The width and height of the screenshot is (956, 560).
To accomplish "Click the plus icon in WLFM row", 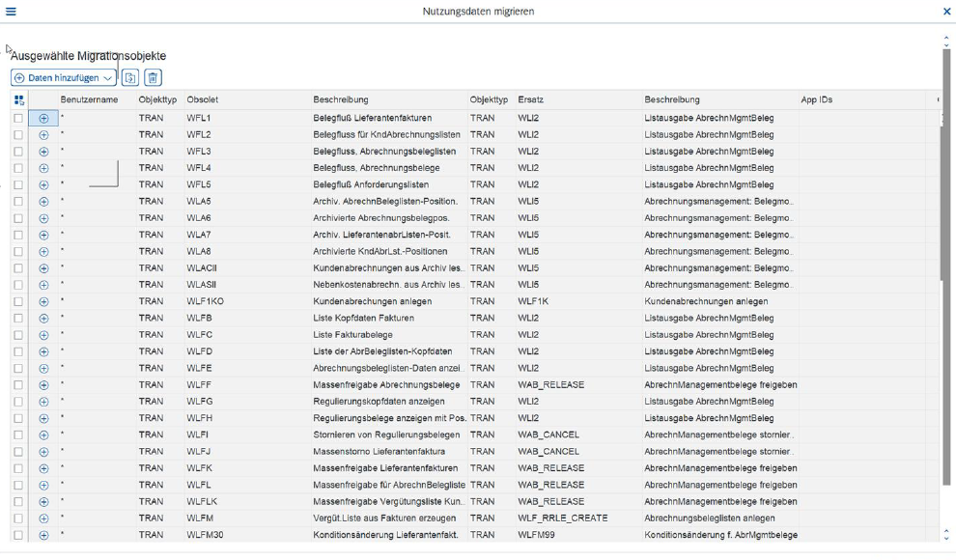I will coord(43,518).
